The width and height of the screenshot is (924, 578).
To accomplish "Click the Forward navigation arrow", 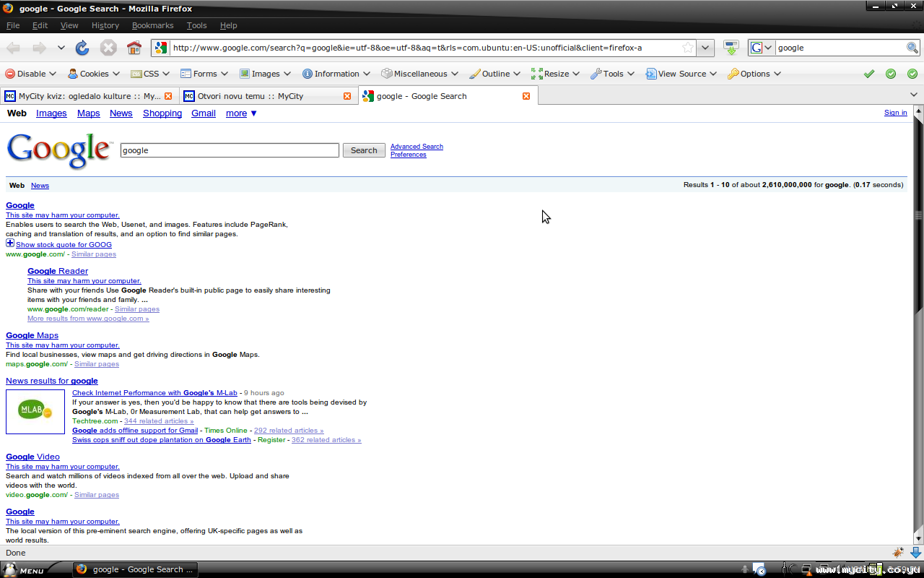I will click(39, 48).
